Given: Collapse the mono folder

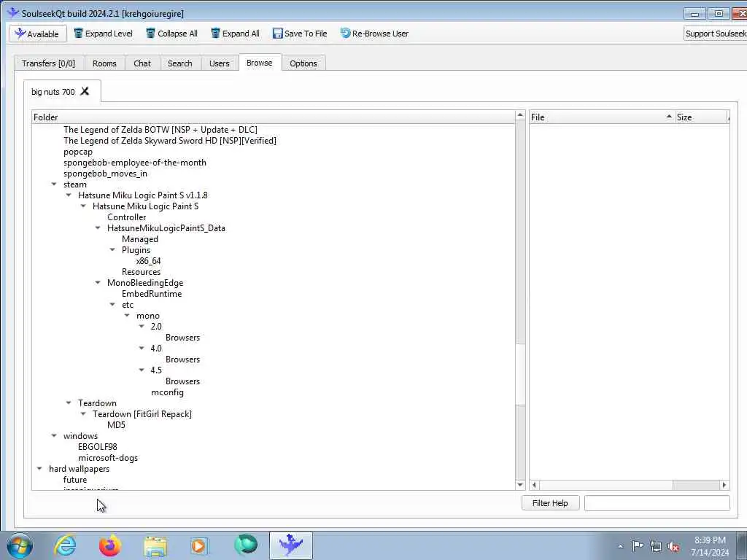Looking at the screenshot, I should point(127,316).
